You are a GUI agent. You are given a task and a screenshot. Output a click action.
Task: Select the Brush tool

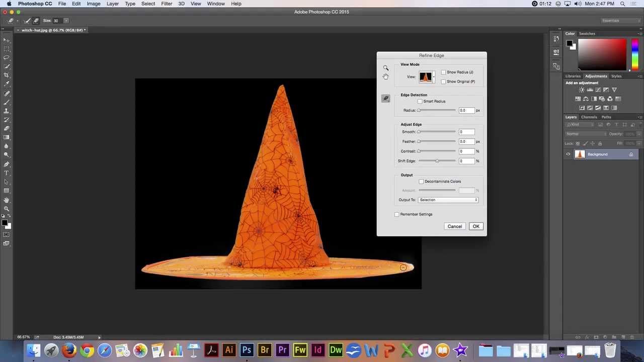pos(7,102)
